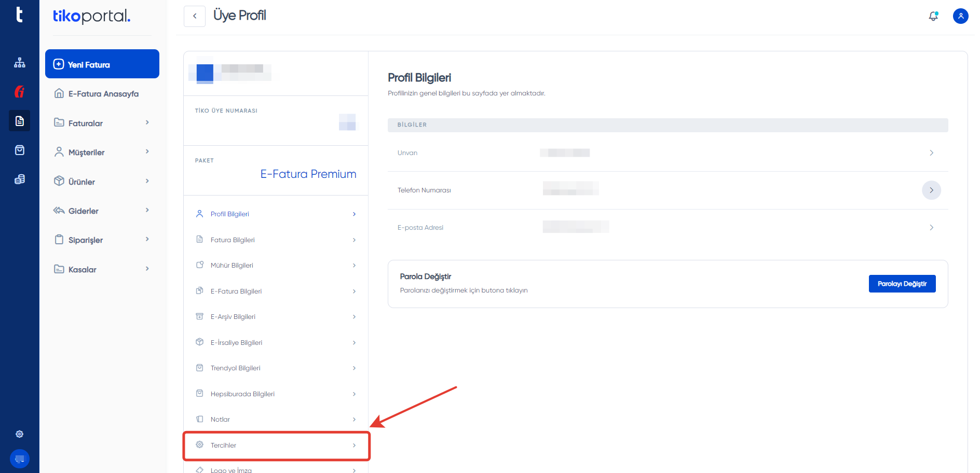Open Mühür Bilgileri section
980x473 pixels.
coord(276,265)
